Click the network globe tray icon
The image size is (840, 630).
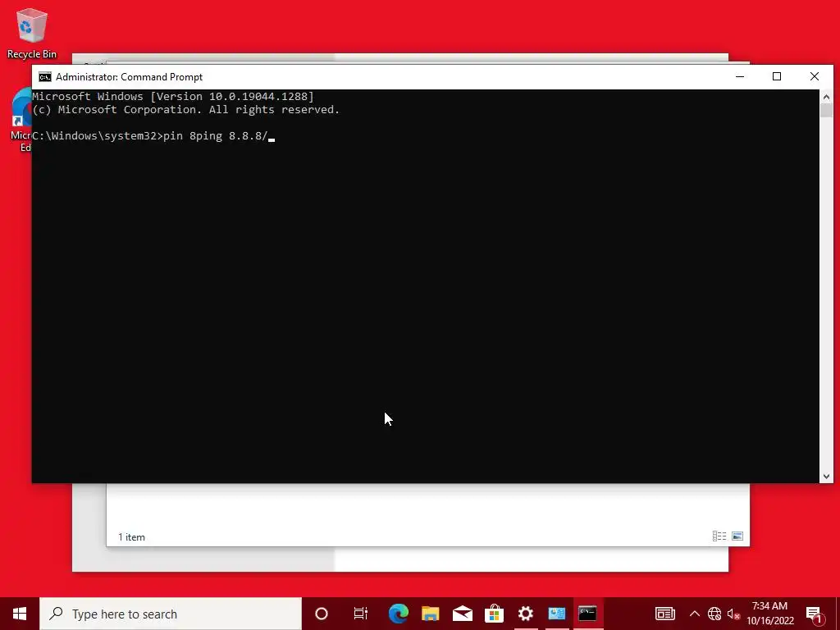point(714,614)
